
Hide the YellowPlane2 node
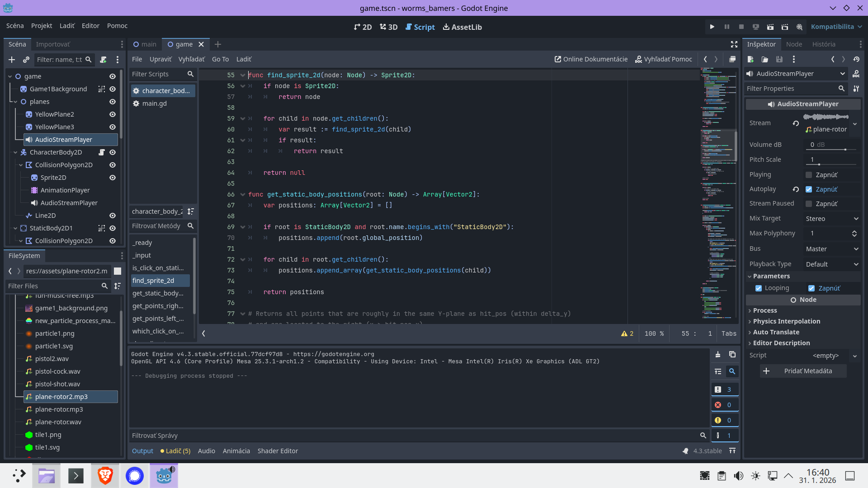(x=112, y=114)
